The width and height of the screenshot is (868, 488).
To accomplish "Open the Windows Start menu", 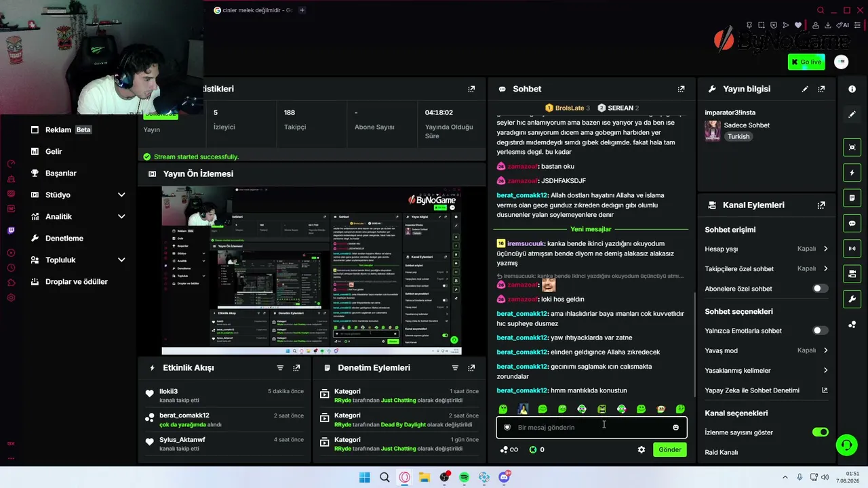I will pos(364,477).
